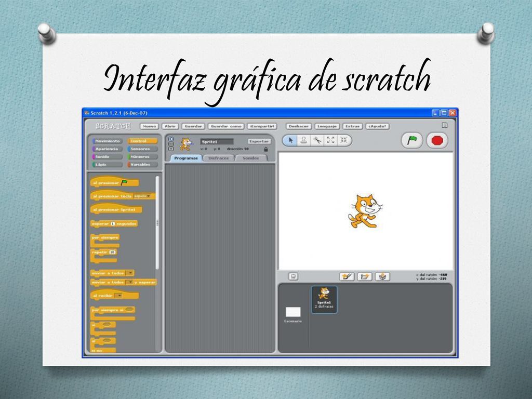
Task: Click the 'x del ratón' coordinate readout
Action: pyautogui.click(x=432, y=274)
